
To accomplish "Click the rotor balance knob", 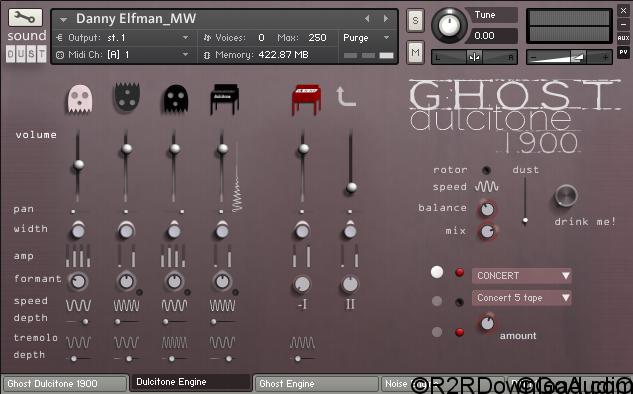I will coord(487,209).
